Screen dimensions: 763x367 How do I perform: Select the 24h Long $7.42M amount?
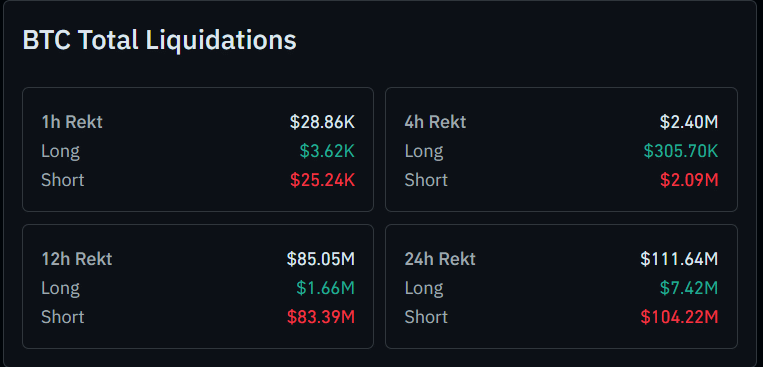[x=689, y=288]
